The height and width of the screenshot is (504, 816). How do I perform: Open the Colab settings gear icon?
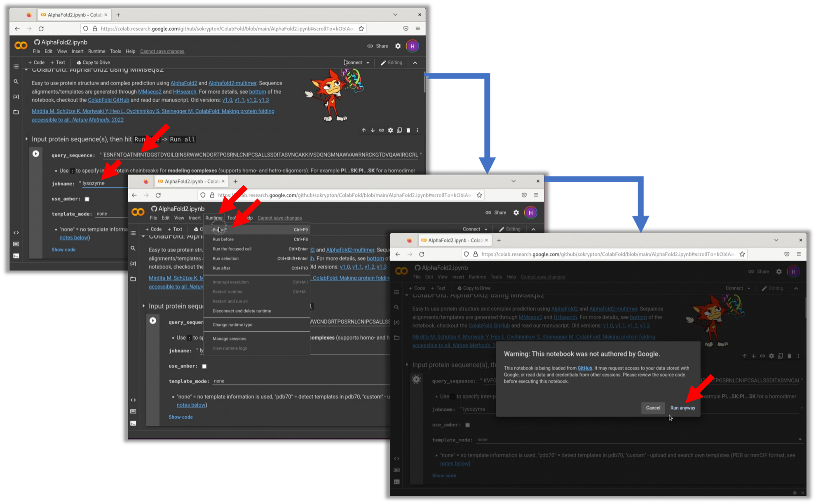point(398,46)
